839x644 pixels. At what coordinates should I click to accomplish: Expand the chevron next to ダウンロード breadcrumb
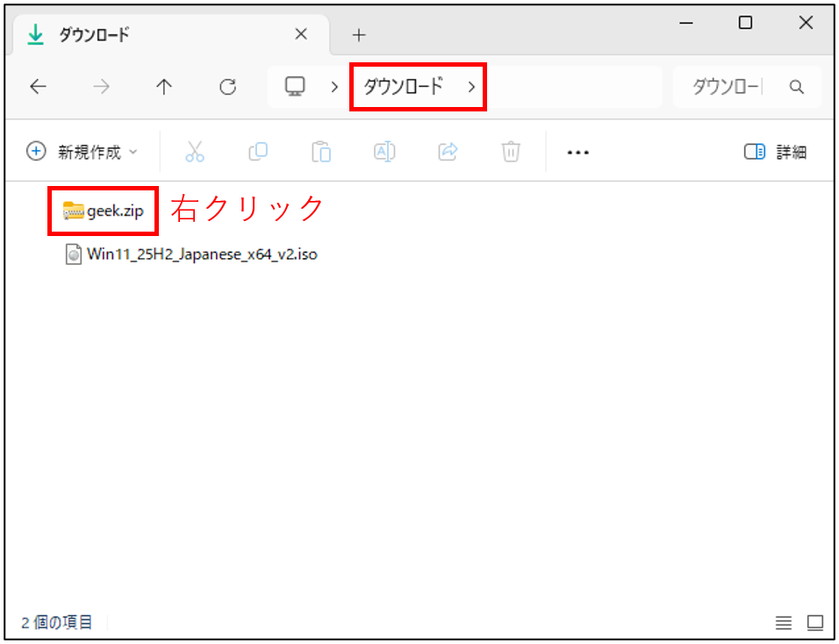(x=471, y=87)
